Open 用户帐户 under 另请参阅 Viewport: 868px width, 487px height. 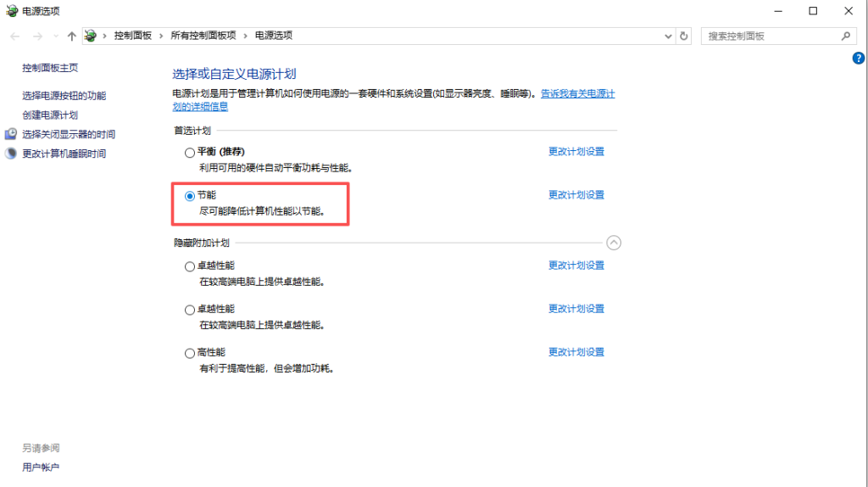[x=41, y=467]
